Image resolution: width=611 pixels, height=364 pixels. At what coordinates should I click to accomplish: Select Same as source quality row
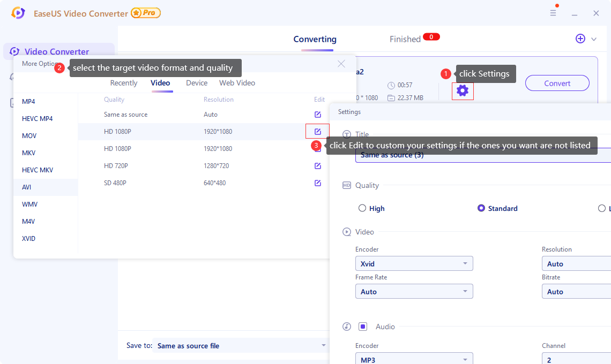[204, 115]
